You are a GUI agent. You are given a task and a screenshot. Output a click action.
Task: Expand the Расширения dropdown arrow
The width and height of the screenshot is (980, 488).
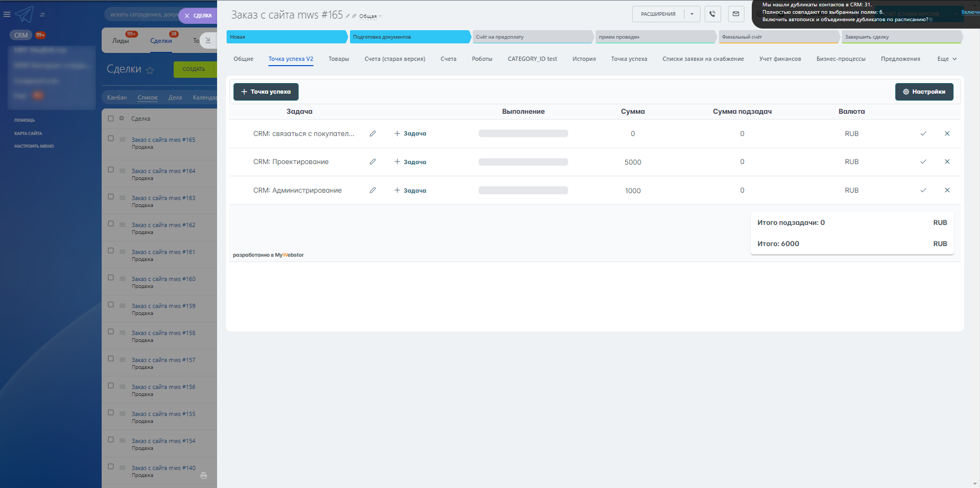pos(692,14)
